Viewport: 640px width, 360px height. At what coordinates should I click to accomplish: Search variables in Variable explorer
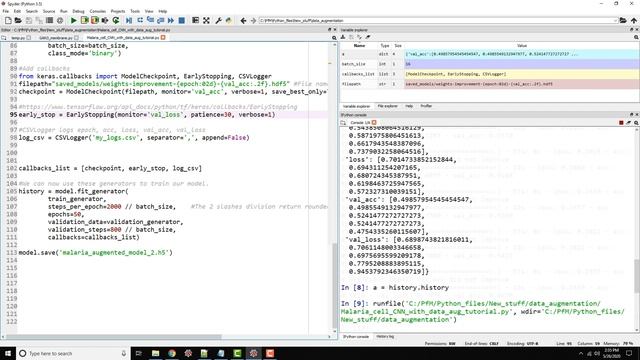pos(636,37)
